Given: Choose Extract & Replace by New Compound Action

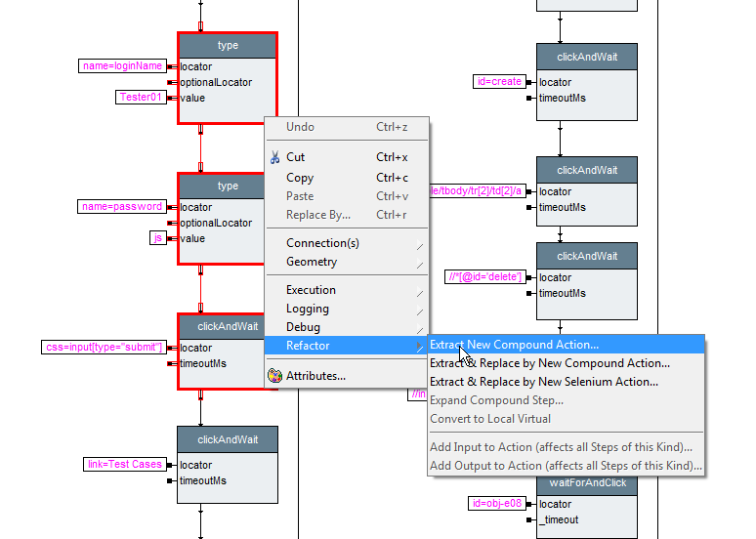Looking at the screenshot, I should tap(549, 363).
